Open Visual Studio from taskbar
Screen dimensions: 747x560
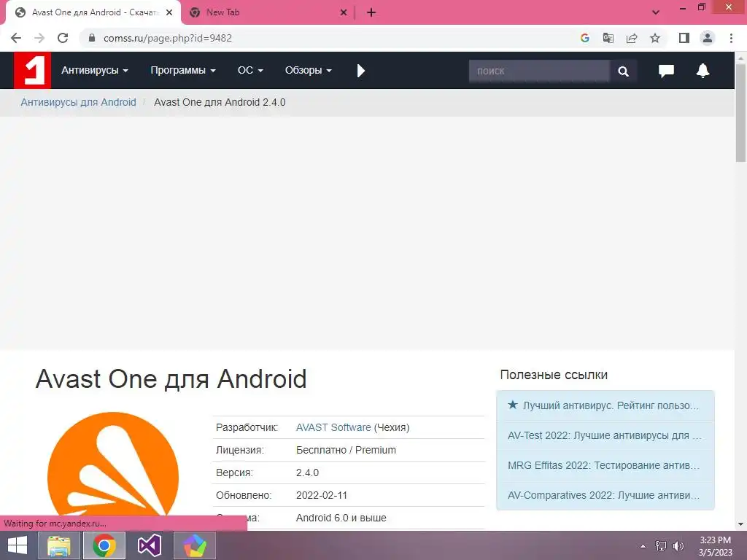click(150, 545)
